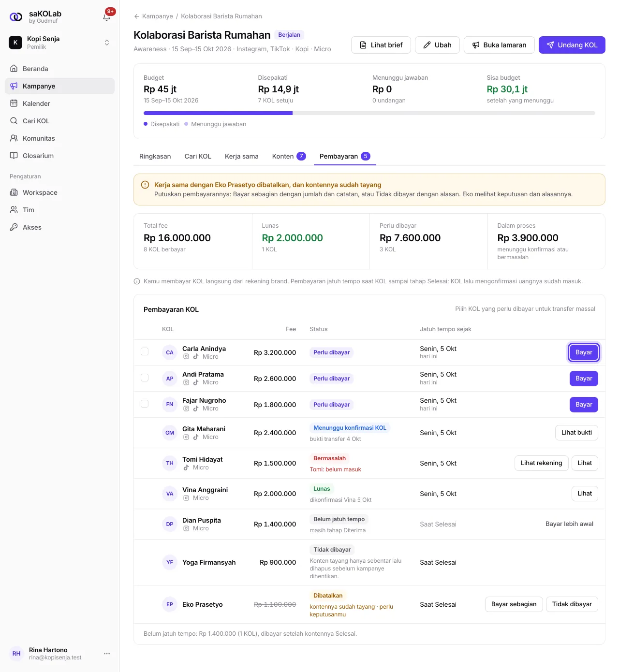The image size is (619, 672).
Task: Click the back arrow beside Kampanye breadcrumb
Action: (137, 16)
